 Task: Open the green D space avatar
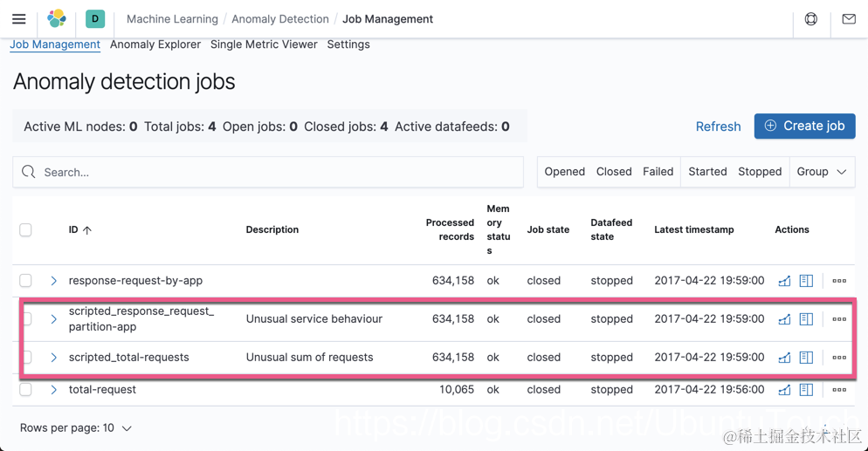tap(95, 18)
